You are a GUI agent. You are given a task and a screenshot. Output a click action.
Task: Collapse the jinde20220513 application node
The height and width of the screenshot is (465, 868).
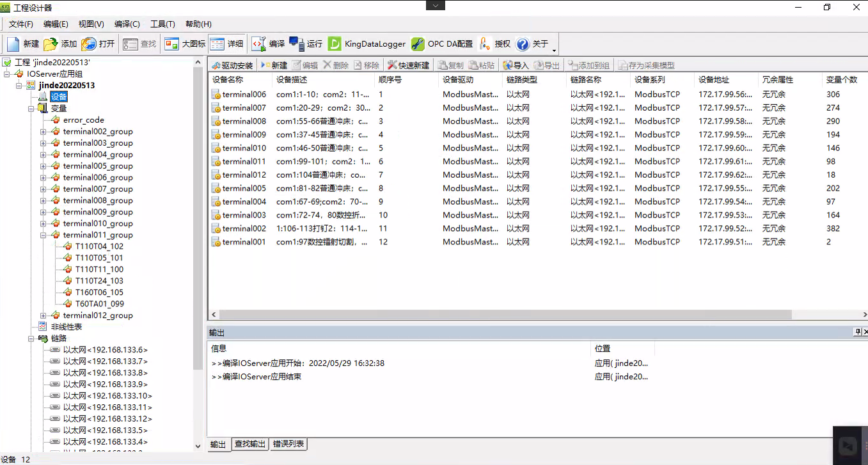(19, 85)
